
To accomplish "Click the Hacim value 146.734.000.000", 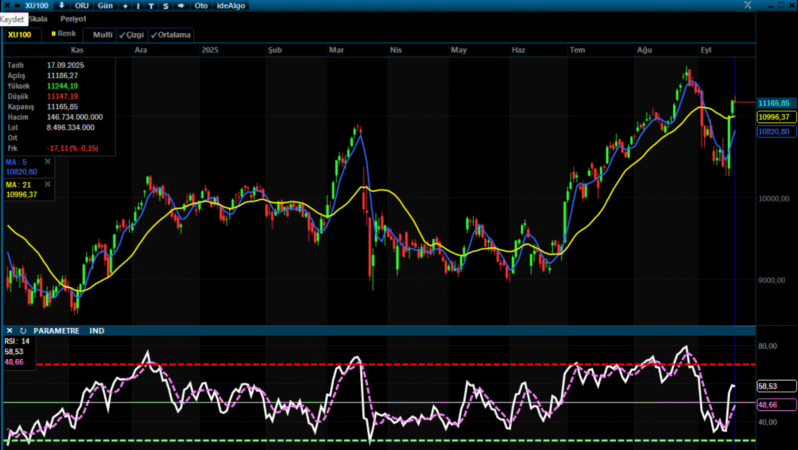I will coord(75,117).
